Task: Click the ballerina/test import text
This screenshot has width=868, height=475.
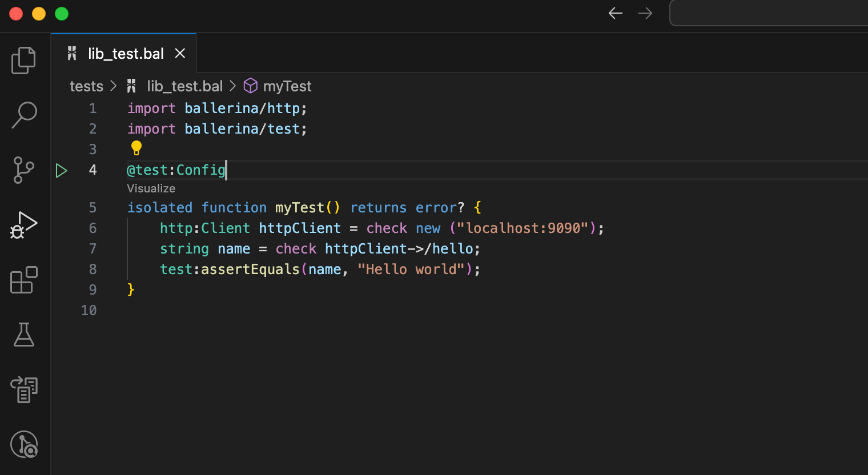Action: [243, 129]
